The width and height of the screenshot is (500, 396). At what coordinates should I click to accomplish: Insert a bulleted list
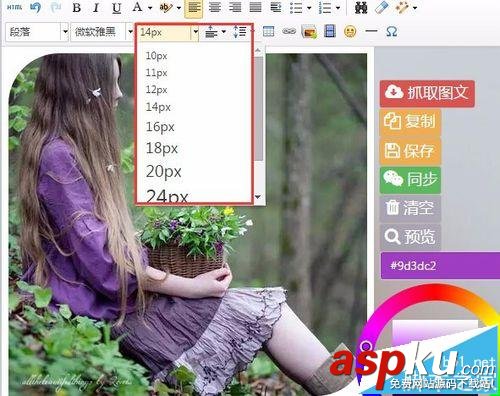(x=296, y=8)
